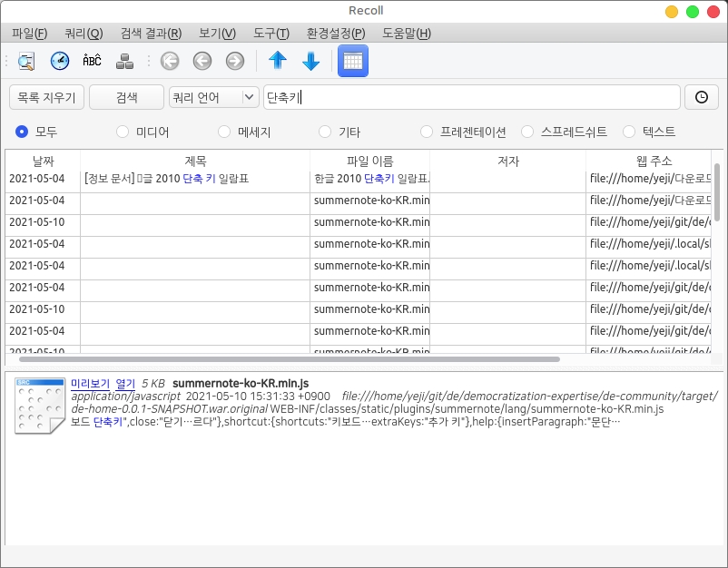Toggle the result table view icon
This screenshot has height=568, width=728.
(352, 62)
